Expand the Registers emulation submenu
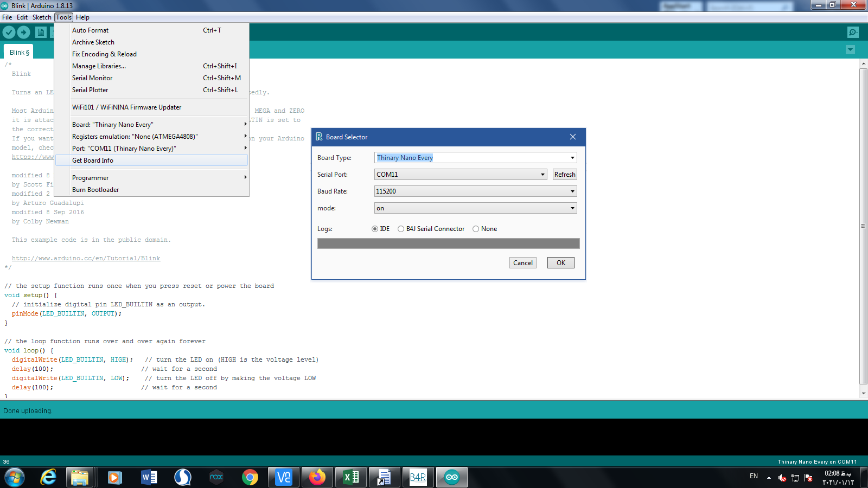The height and width of the screenshot is (488, 868). tap(152, 137)
